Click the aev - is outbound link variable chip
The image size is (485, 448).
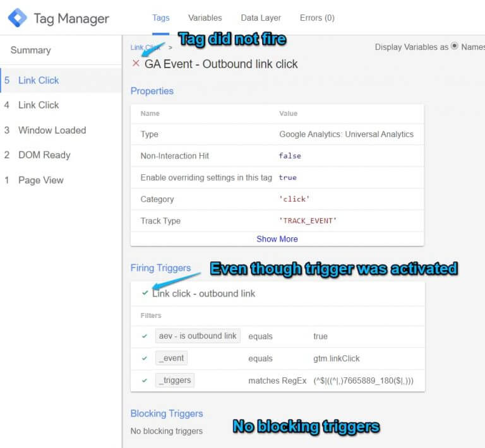click(x=198, y=336)
